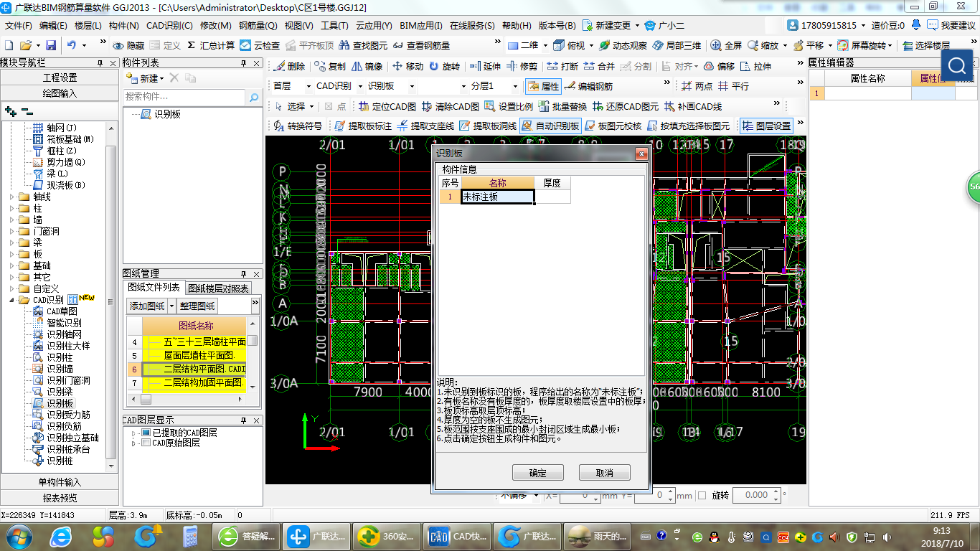Click 板图元校核 slab check tool
The height and width of the screenshot is (551, 980).
pyautogui.click(x=613, y=126)
